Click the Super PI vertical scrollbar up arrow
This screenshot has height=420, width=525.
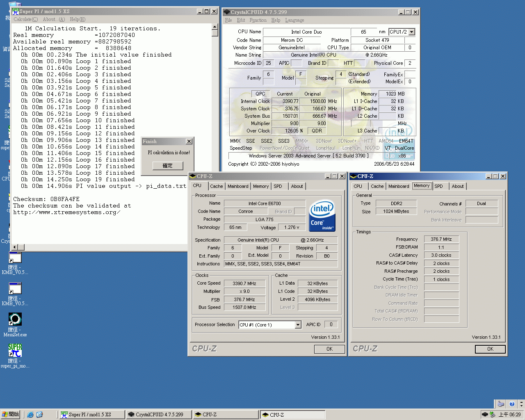[214, 26]
